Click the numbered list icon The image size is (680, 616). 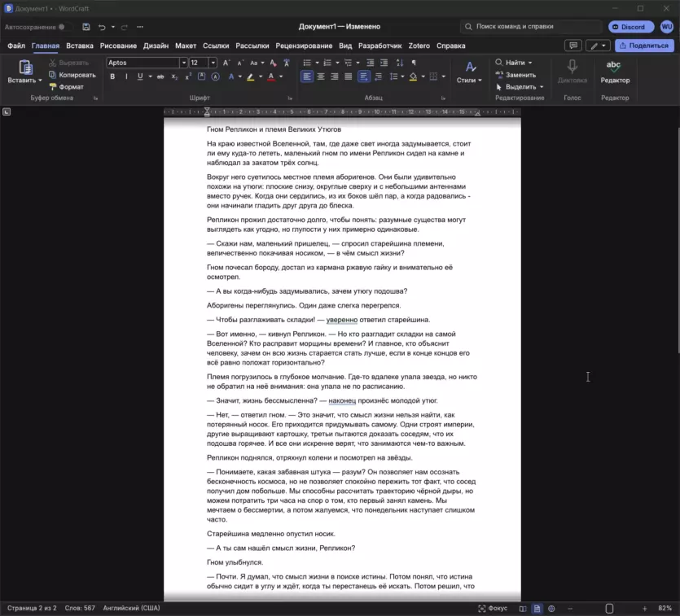(327, 63)
